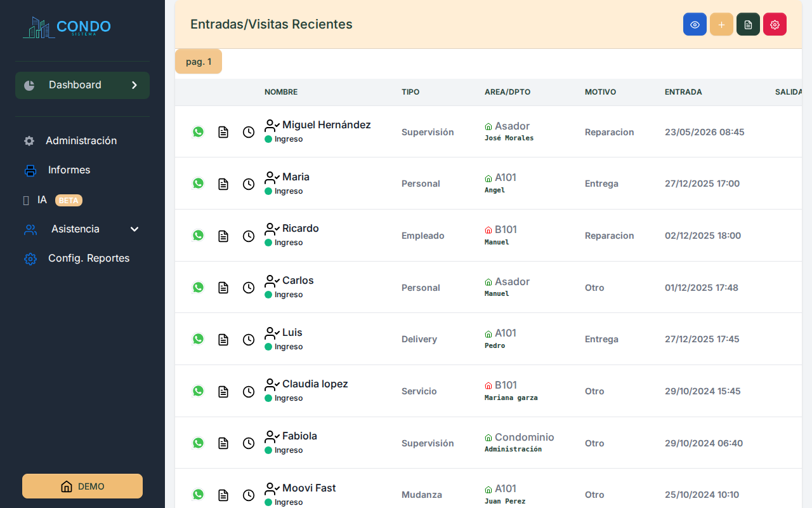Click clock icon in Claudia lopez row
This screenshot has width=812, height=508.
click(249, 391)
